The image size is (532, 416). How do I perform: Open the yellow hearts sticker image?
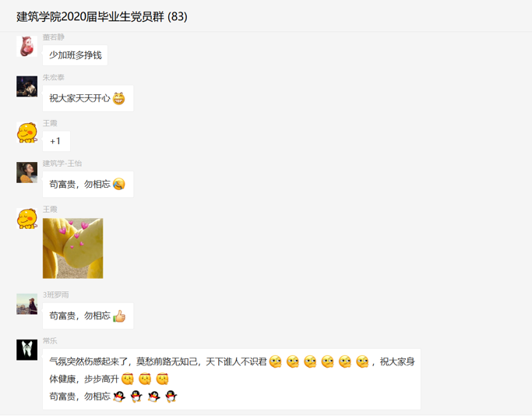[73, 249]
